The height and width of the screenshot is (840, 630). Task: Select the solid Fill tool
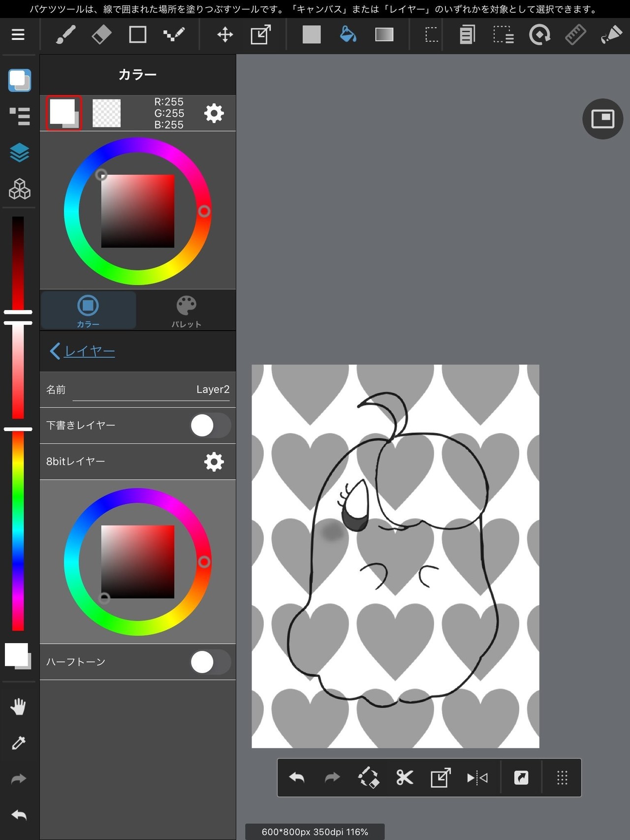(312, 34)
